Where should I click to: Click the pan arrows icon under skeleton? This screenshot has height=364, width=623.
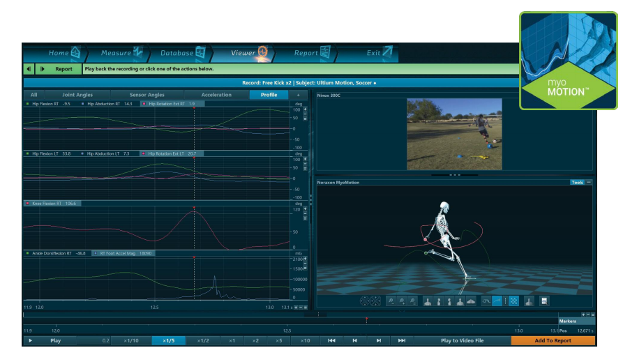(x=375, y=301)
